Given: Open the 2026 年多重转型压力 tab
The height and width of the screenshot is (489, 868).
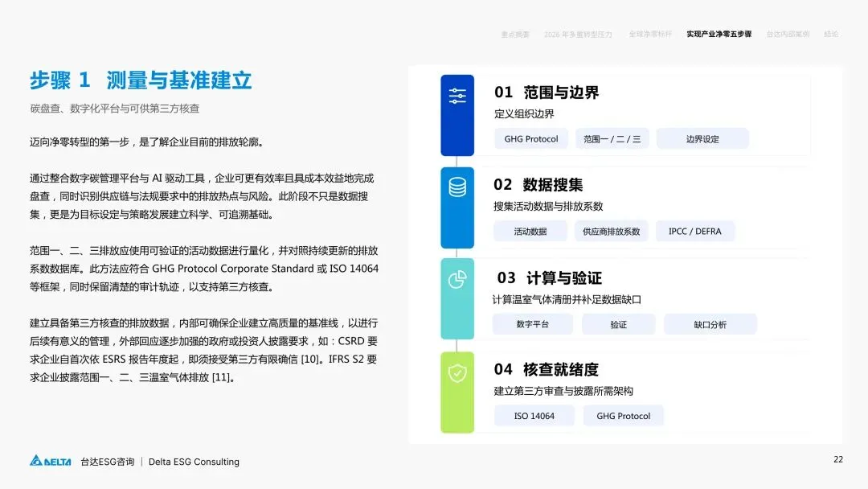Looking at the screenshot, I should click(578, 35).
